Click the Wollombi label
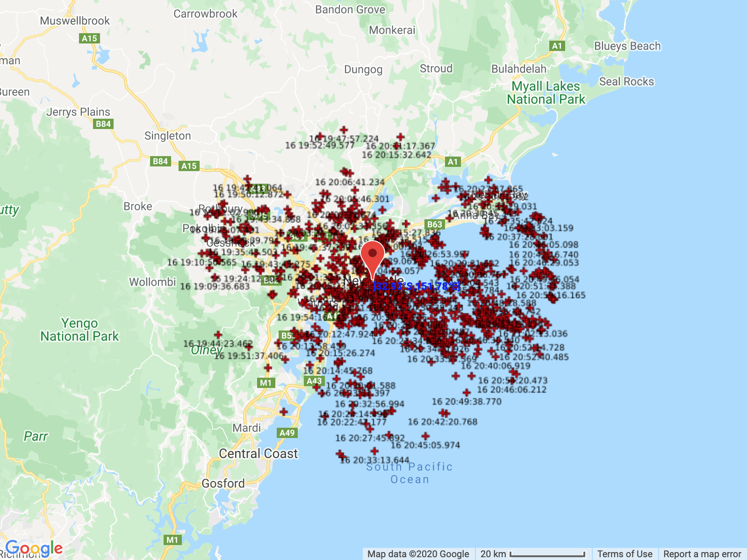747x560 pixels. pos(152,282)
